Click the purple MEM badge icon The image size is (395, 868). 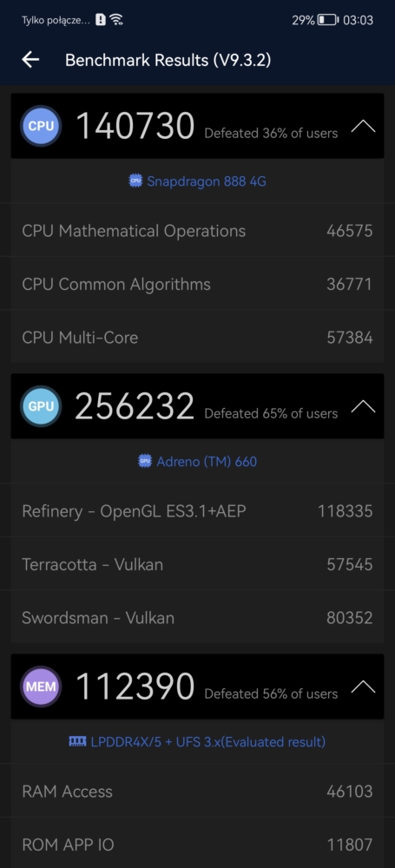pos(41,687)
